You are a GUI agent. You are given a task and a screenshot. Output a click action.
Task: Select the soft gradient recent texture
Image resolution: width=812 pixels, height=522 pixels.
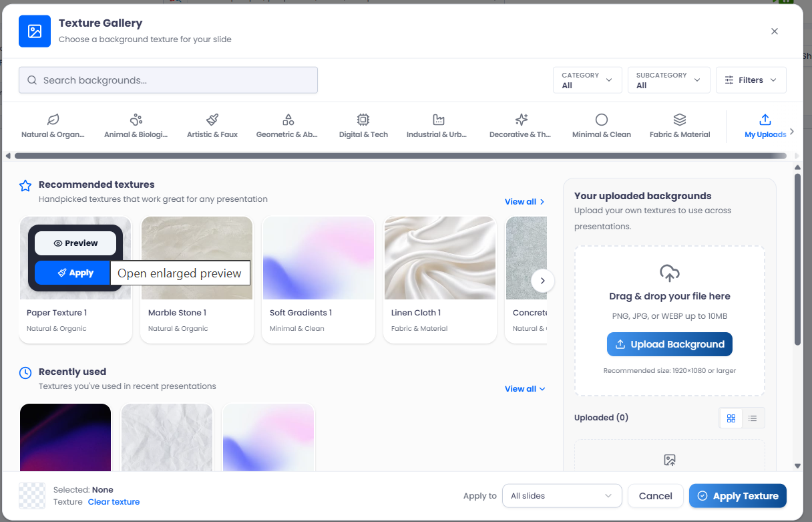coord(268,437)
